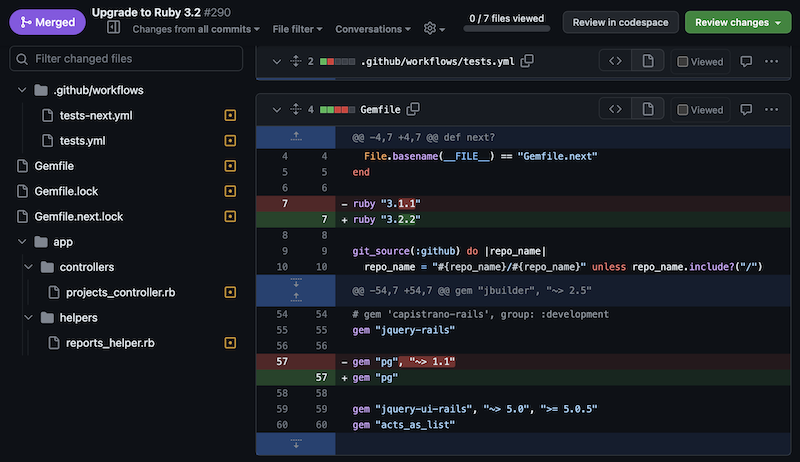Click added line gem "pg"
The image size is (800, 462).
pos(523,378)
